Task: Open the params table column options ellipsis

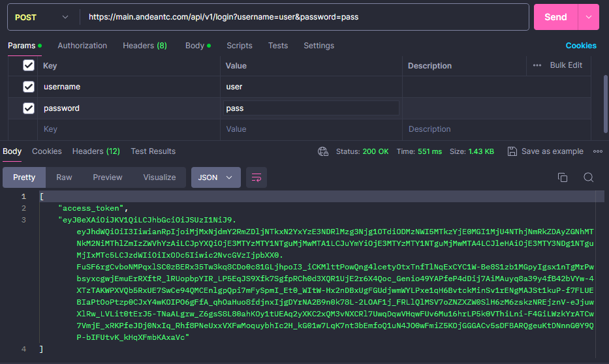Action: point(537,65)
